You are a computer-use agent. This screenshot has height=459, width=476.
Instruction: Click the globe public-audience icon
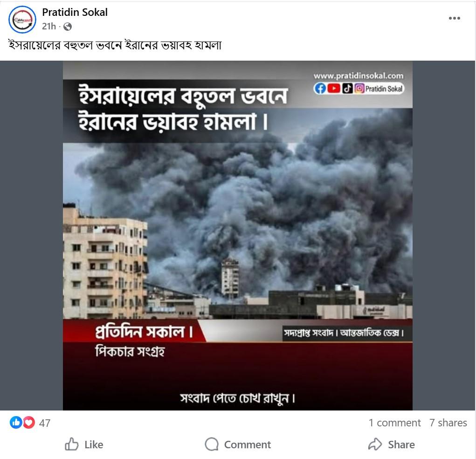68,27
